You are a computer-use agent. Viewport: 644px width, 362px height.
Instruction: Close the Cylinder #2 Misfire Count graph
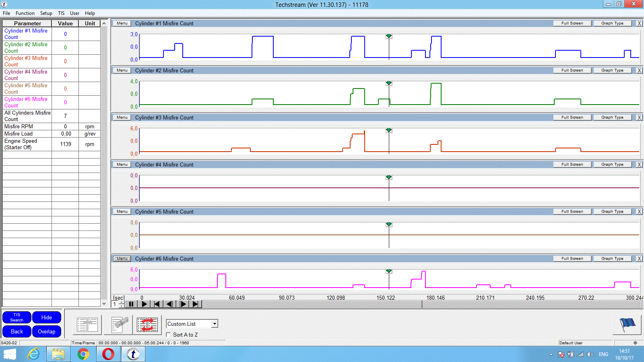point(639,70)
